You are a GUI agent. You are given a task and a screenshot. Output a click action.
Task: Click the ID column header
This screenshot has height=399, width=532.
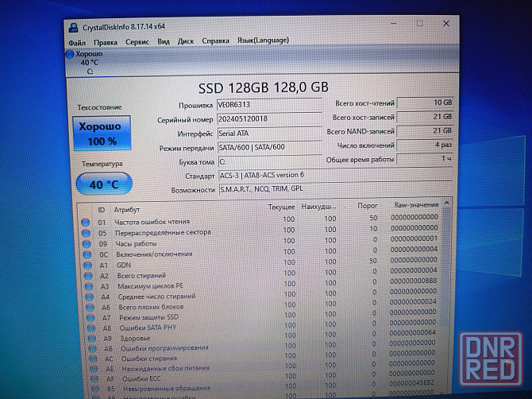tap(101, 210)
